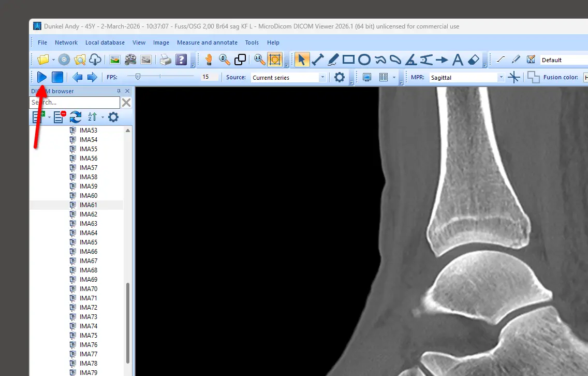Screen dimensions: 588x376
Task: Click the FPS slider handle
Action: (138, 77)
